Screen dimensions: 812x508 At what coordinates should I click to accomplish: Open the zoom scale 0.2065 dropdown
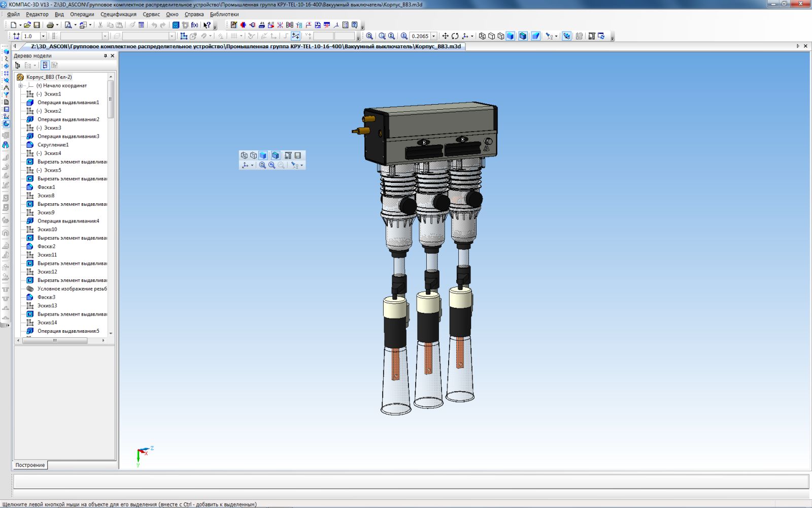point(434,36)
